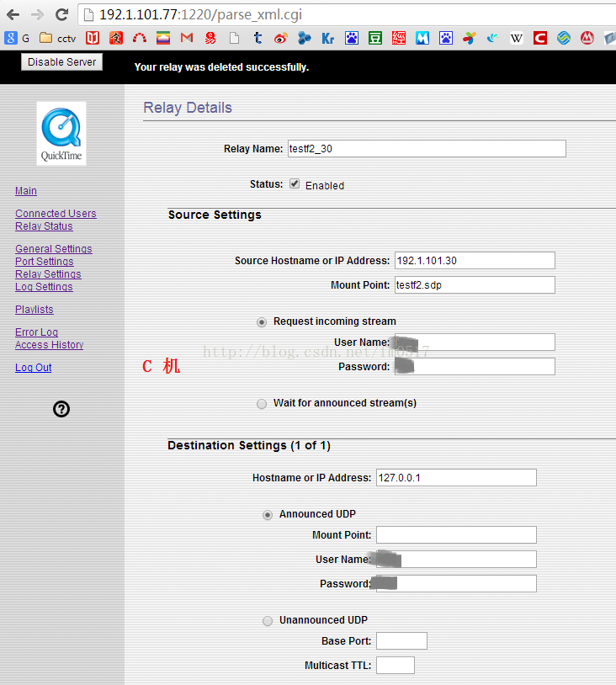Image resolution: width=616 pixels, height=685 pixels.
Task: Reload the page with the refresh icon
Action: [x=61, y=15]
